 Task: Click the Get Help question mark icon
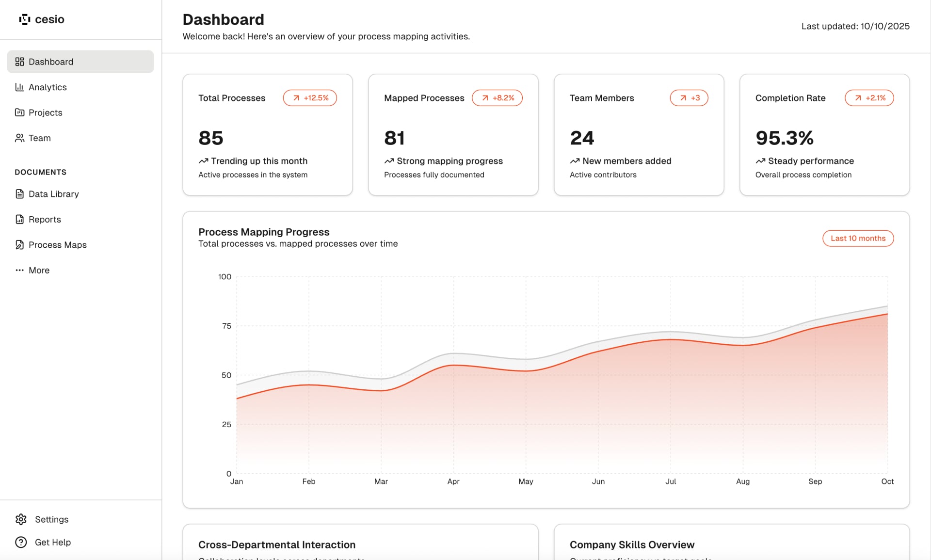click(21, 542)
